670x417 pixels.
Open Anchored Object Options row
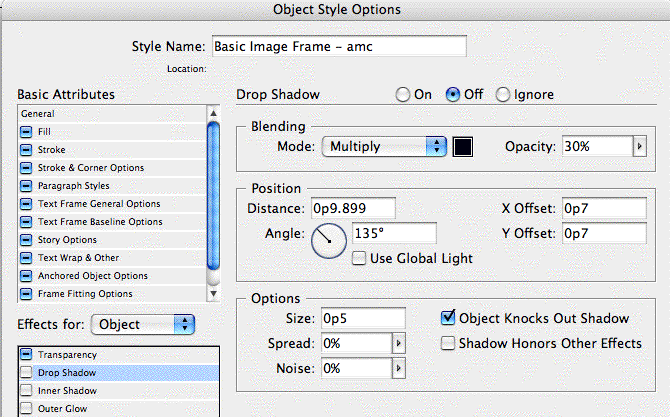point(93,276)
